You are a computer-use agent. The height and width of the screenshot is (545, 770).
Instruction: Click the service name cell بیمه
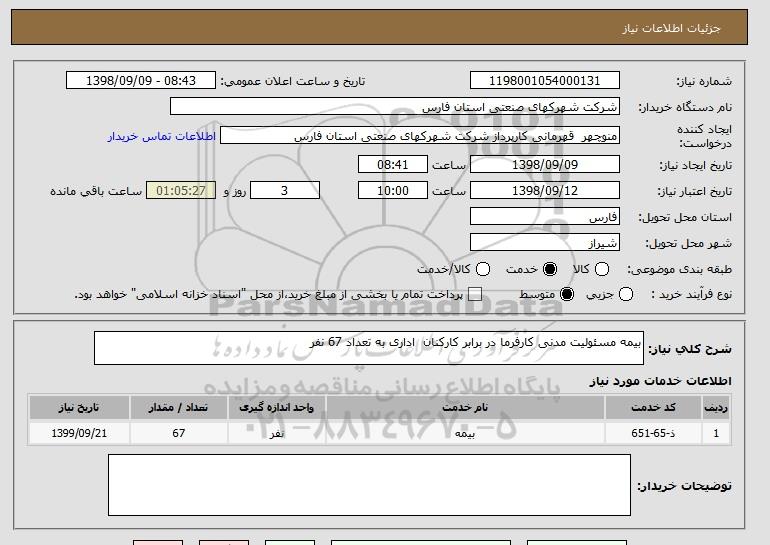click(465, 433)
